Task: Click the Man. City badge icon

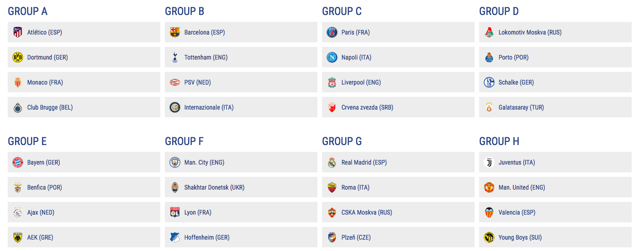Action: click(175, 162)
